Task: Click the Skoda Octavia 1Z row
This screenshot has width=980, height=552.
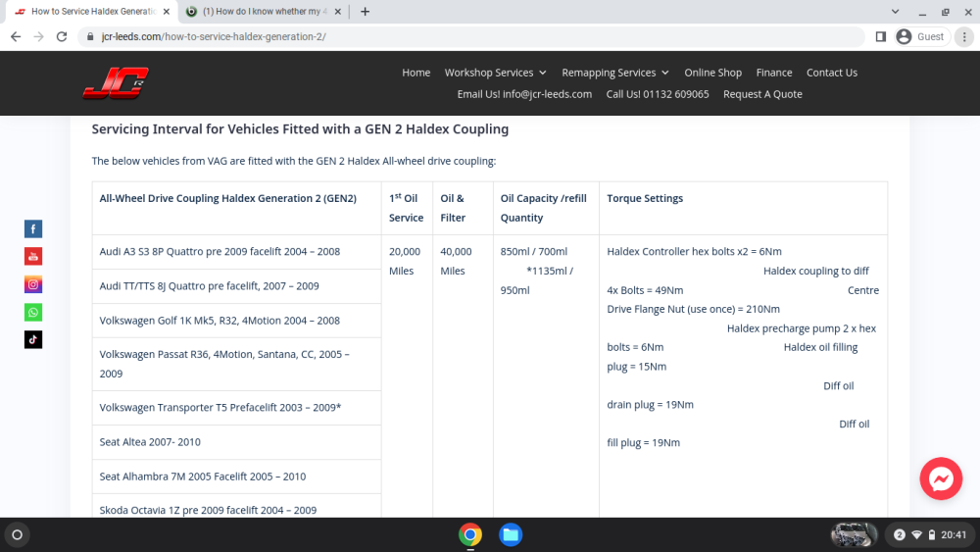Action: click(237, 506)
